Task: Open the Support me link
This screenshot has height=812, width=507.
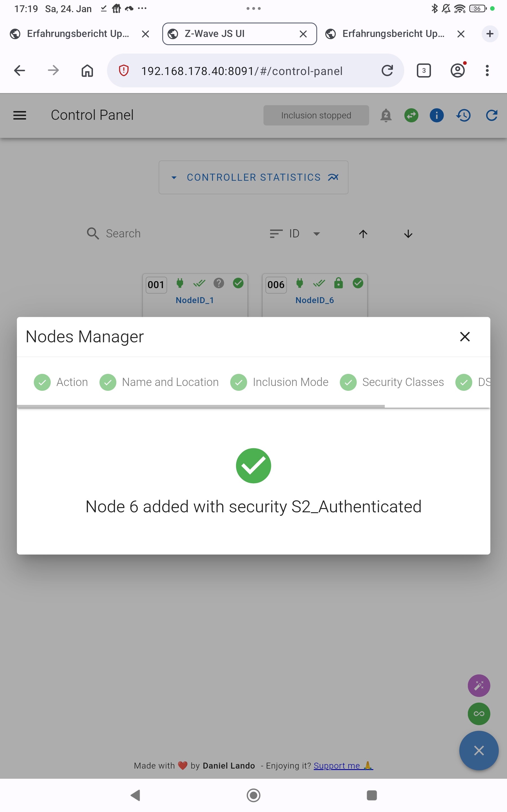Action: 343,766
